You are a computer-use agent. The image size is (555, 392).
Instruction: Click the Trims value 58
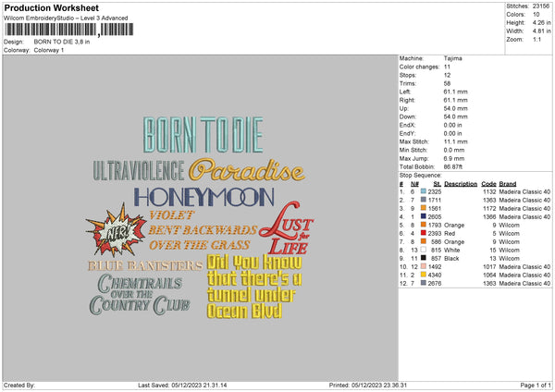[447, 83]
